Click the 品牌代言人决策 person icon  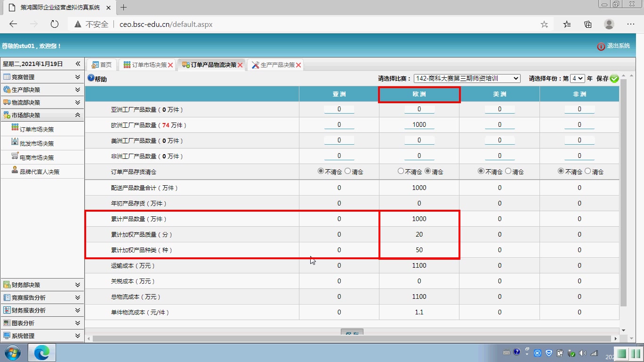(15, 171)
